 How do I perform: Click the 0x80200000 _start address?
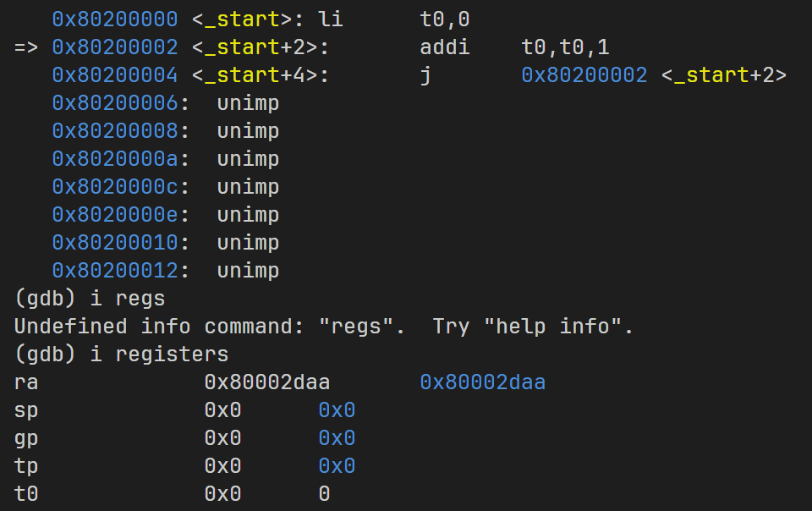(x=114, y=19)
